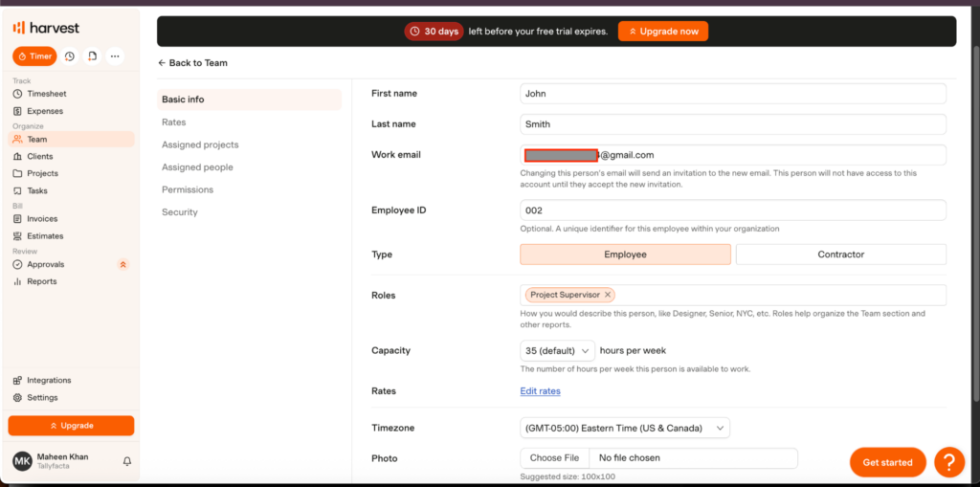Click the page vertical scrollbar
Viewport: 980px width, 487px height.
[975, 223]
